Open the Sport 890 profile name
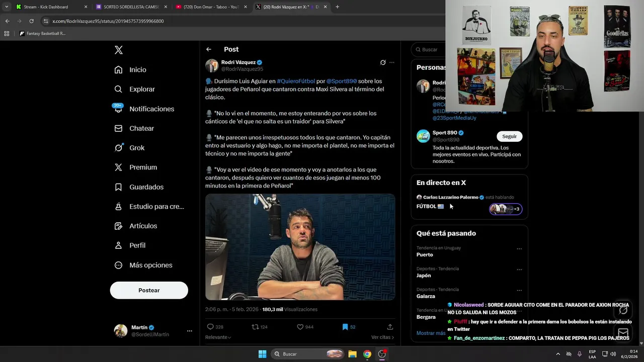 click(445, 133)
